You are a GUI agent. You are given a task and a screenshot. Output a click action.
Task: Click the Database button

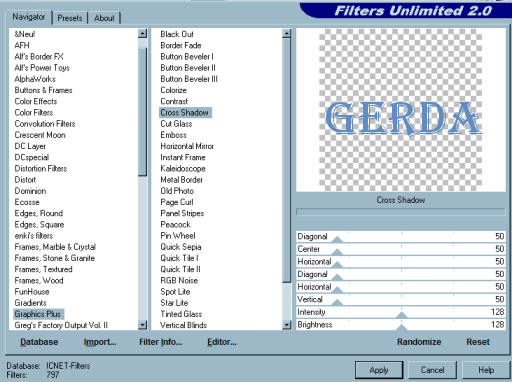pyautogui.click(x=39, y=342)
